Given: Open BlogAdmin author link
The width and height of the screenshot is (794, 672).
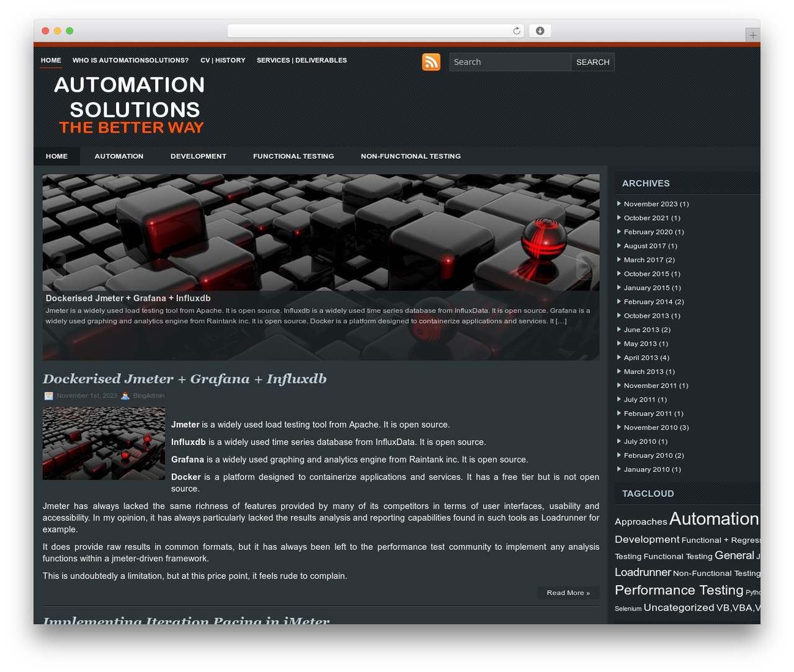Looking at the screenshot, I should click(149, 396).
